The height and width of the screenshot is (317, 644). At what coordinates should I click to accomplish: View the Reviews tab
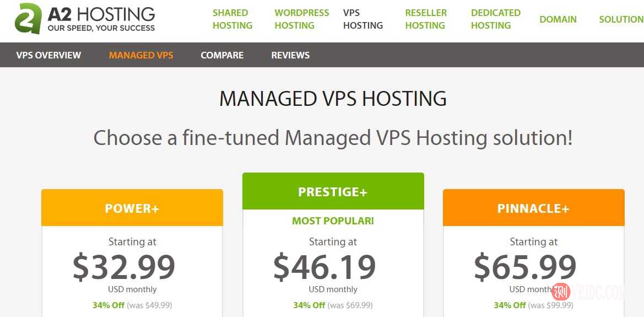(290, 55)
